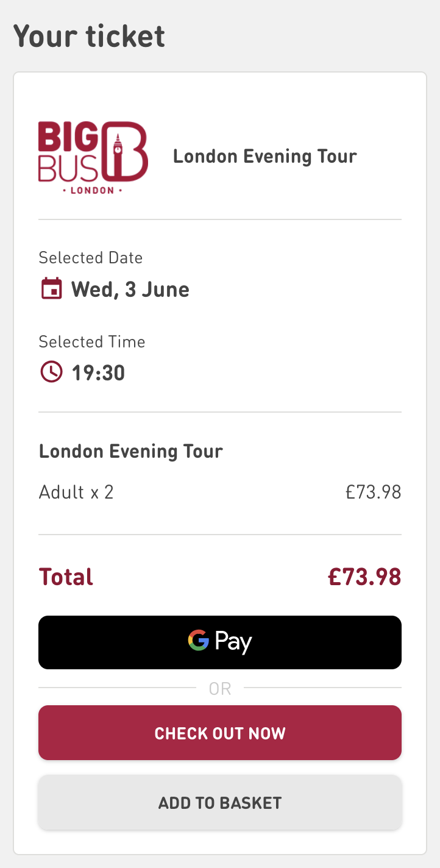The image size is (440, 868).
Task: Click the Selected Date label
Action: 90,258
